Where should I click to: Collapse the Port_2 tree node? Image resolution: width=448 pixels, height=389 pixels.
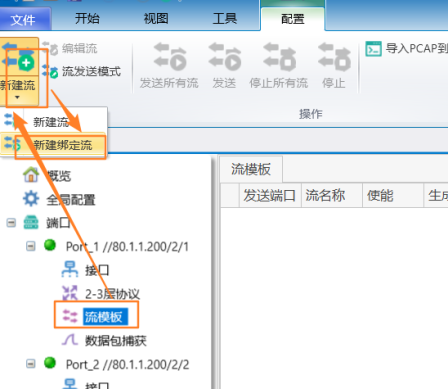click(31, 363)
